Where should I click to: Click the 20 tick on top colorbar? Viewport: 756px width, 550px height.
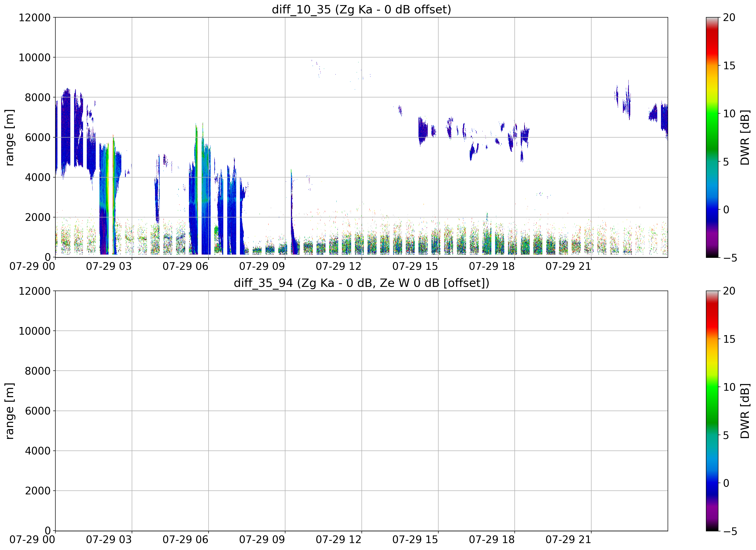(x=729, y=17)
